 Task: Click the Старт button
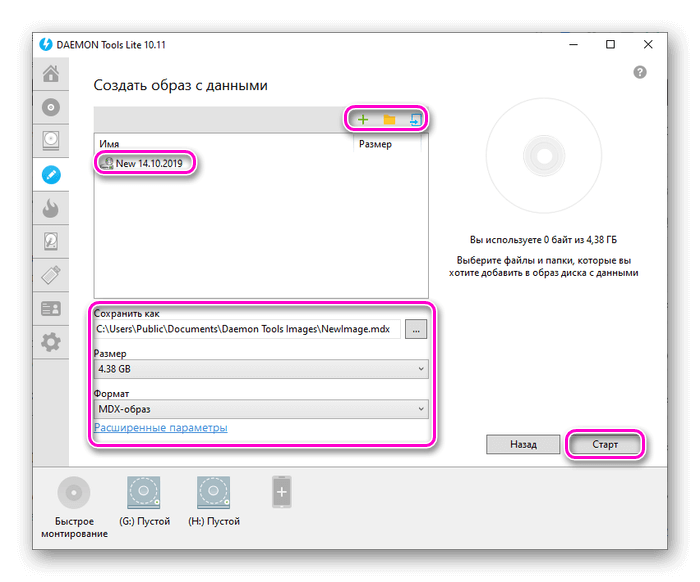click(605, 445)
